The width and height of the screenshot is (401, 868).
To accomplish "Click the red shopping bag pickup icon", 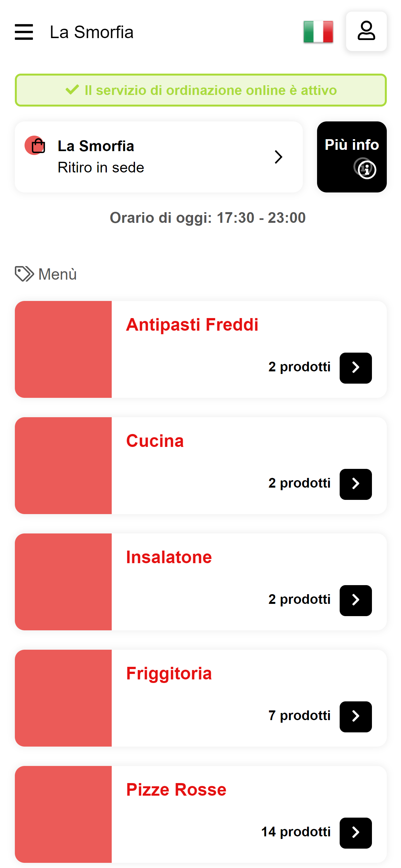I will coord(35,146).
